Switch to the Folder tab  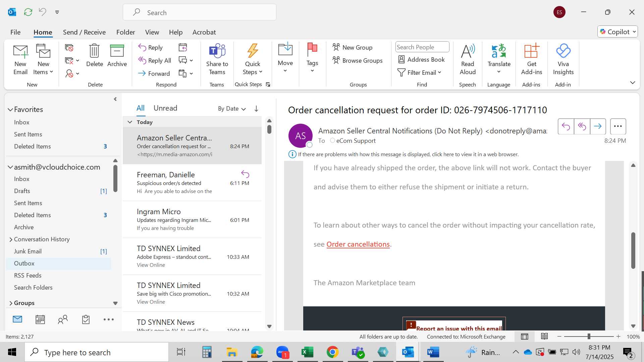pyautogui.click(x=126, y=32)
